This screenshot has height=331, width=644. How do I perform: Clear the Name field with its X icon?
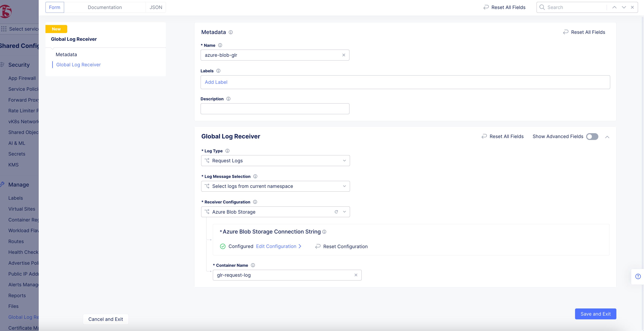point(344,55)
